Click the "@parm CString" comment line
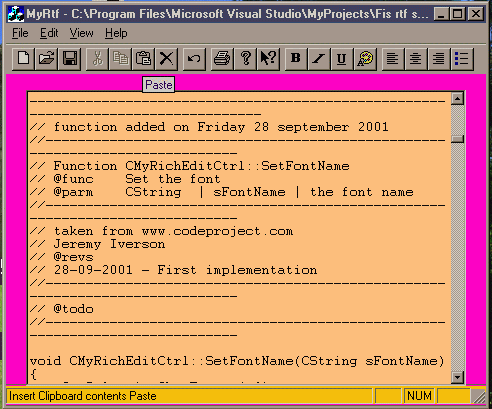The height and width of the screenshot is (409, 492). [x=222, y=192]
